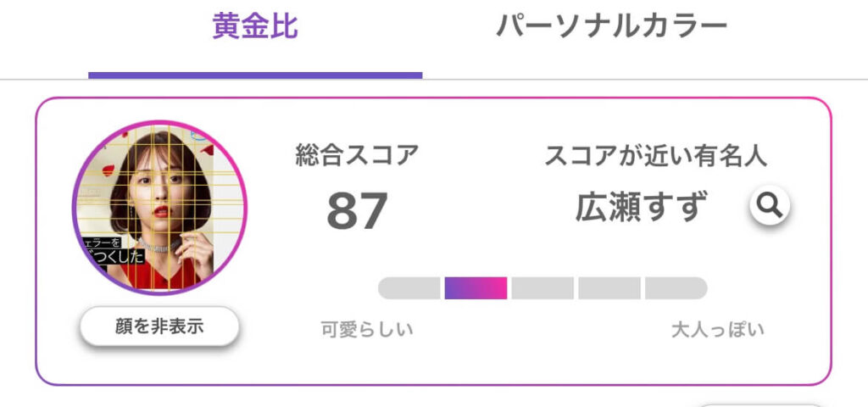Viewport: 868px width, 407px height.
Task: Click the 可愛らしい label
Action: click(x=367, y=330)
